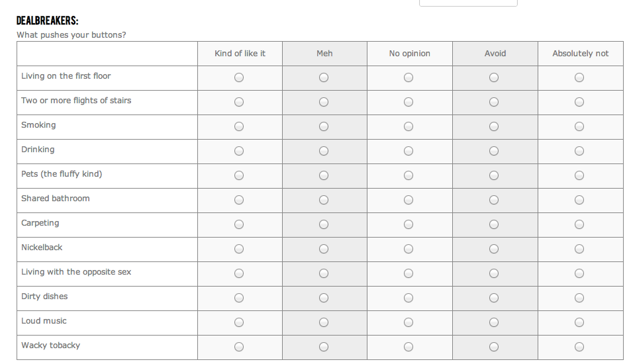
Task: Mark Carpeting as "Kind of like it"
Action: pyautogui.click(x=239, y=224)
